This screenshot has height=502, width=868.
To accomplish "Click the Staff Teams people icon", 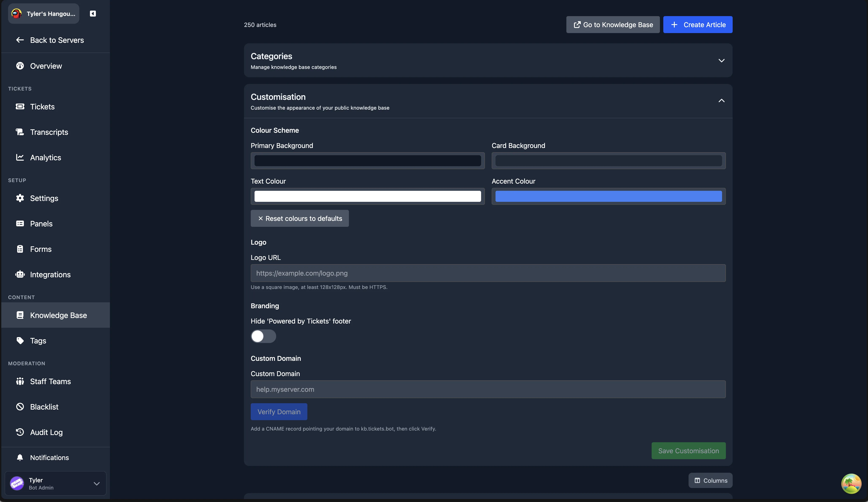I will [x=20, y=381].
